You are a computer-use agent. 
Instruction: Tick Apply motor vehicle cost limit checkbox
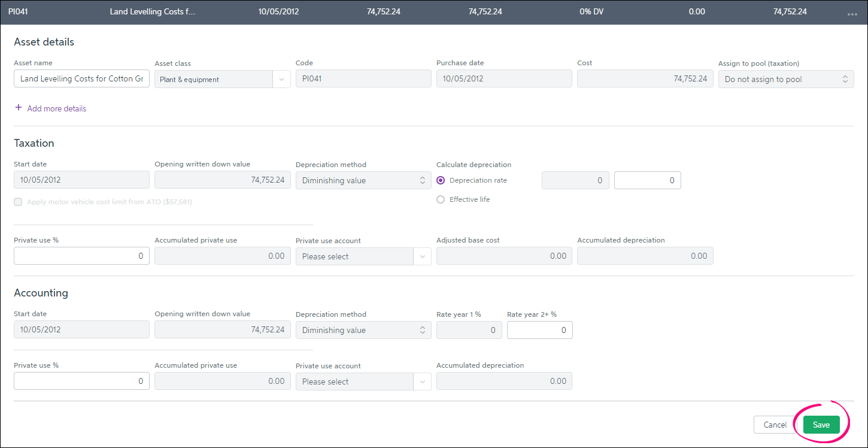(x=18, y=202)
